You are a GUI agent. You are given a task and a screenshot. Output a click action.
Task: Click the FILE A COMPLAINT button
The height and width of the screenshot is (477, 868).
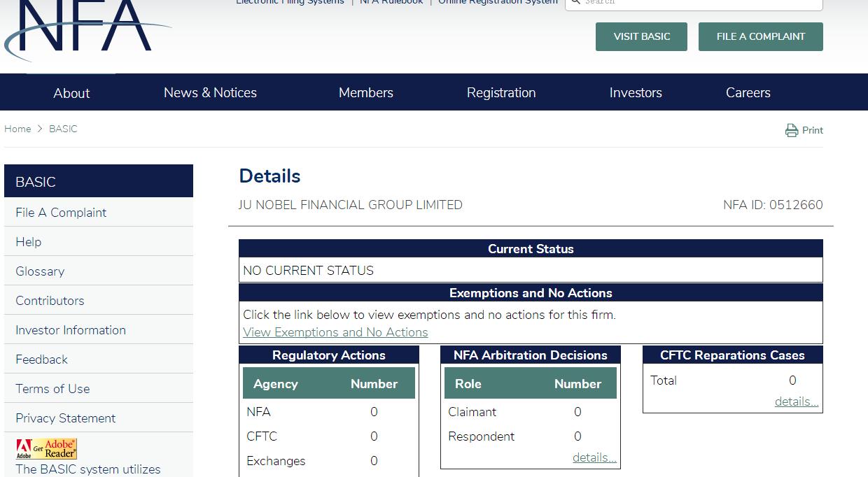pyautogui.click(x=761, y=36)
